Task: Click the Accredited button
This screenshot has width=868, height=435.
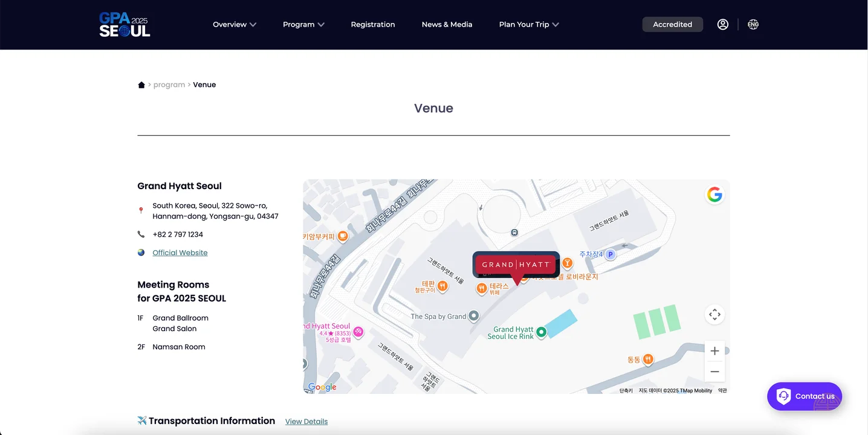Action: click(672, 24)
